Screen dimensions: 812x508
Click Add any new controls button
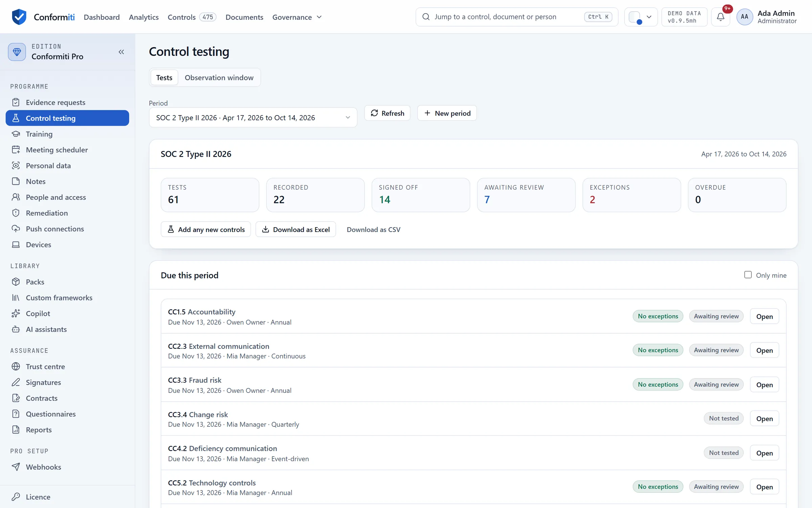tap(206, 229)
